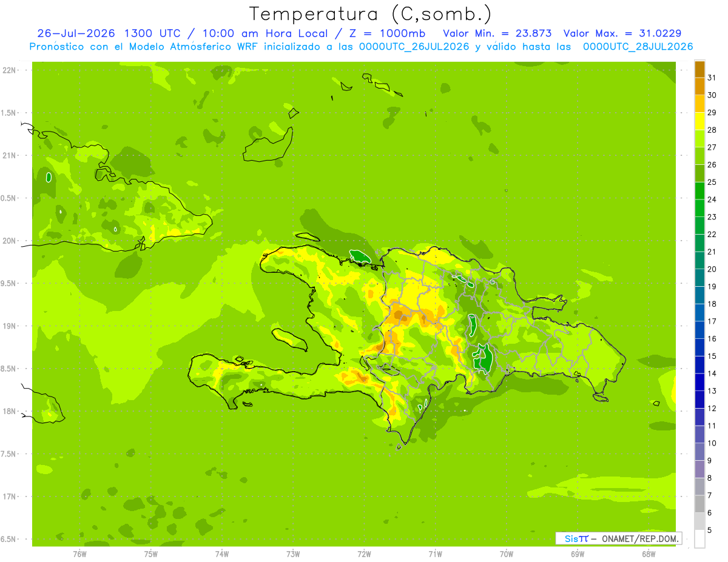Screen dimensions: 728x562
Task: Click the "20" color bar label
Action: pos(712,269)
